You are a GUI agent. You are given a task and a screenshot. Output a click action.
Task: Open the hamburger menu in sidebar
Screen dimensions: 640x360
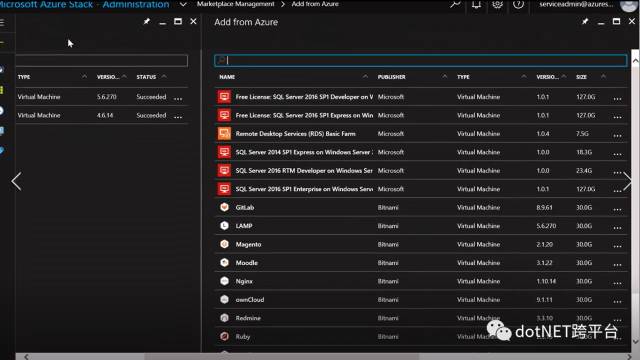click(2, 22)
